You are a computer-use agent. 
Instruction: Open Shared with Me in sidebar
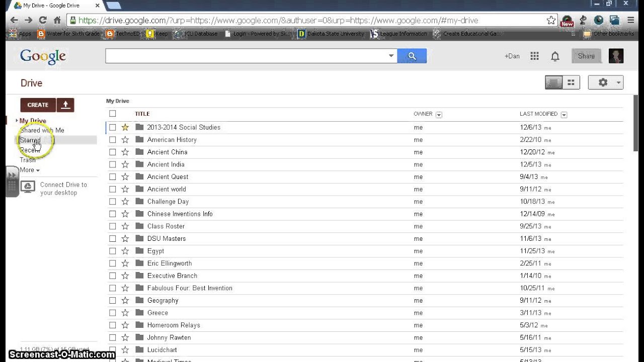tap(42, 130)
